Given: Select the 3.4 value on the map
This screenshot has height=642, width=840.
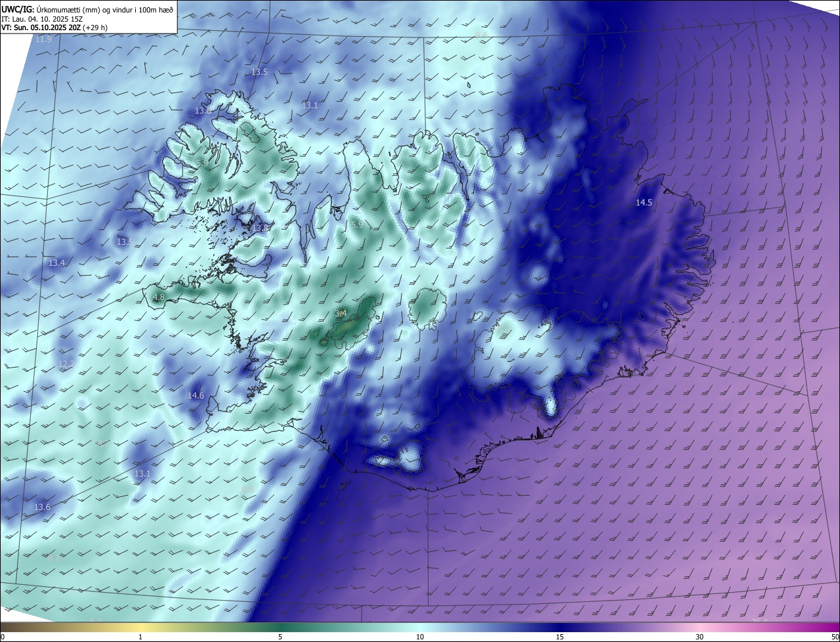Looking at the screenshot, I should [x=341, y=314].
